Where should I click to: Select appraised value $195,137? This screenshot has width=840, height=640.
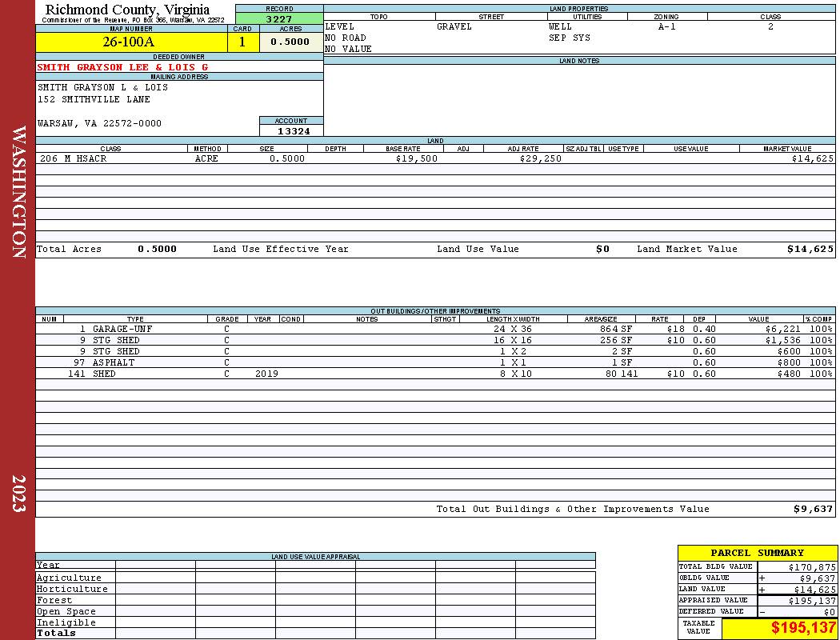click(812, 601)
